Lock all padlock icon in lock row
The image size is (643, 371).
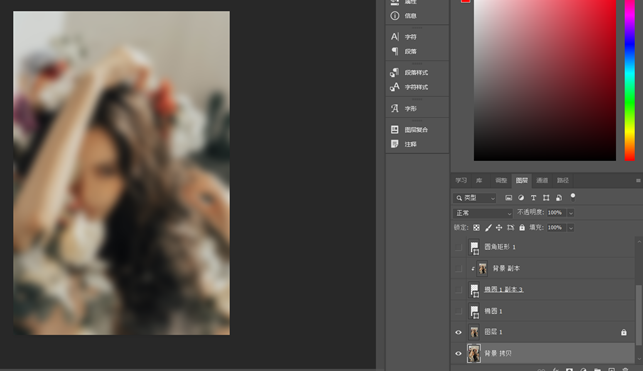point(522,228)
